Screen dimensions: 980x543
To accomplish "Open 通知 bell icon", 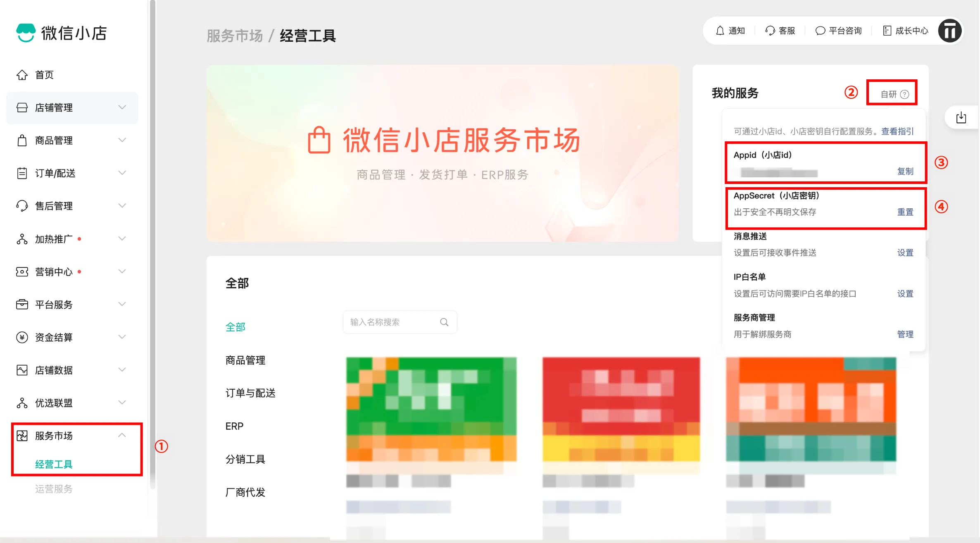I will 720,31.
